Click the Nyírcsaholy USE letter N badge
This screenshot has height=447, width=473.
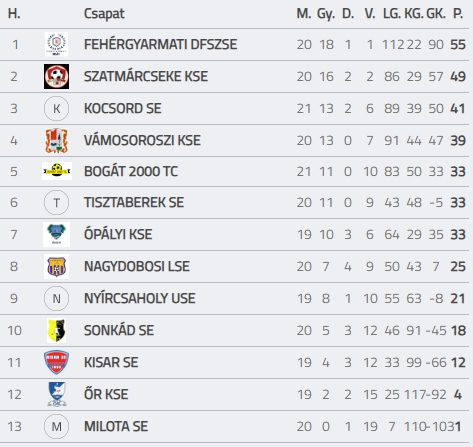coord(56,298)
